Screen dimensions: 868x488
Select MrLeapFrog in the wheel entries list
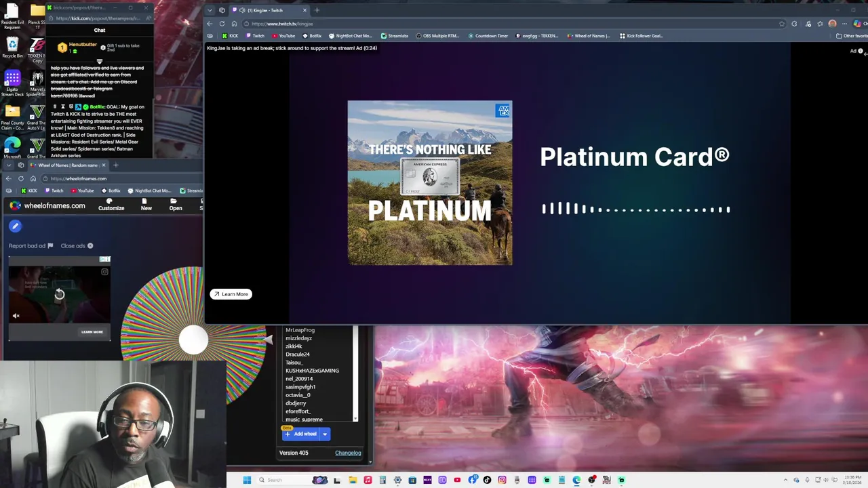pos(300,330)
